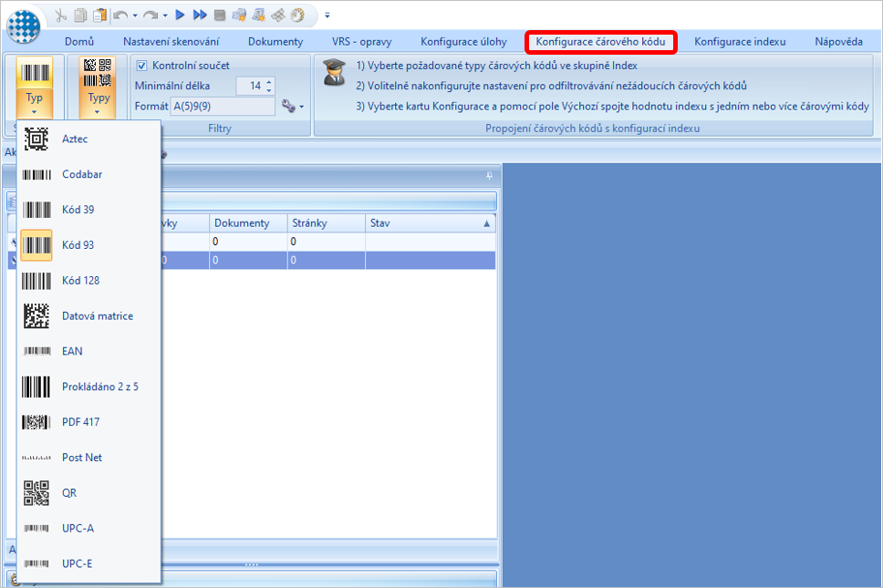Open the Typy multiple barcodes dropdown
This screenshot has height=588, width=883.
98,88
